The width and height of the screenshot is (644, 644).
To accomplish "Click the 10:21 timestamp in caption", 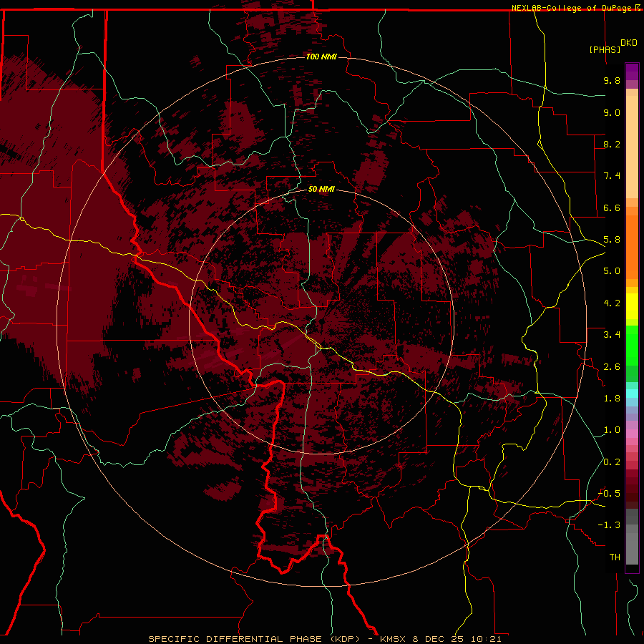I will [486, 639].
